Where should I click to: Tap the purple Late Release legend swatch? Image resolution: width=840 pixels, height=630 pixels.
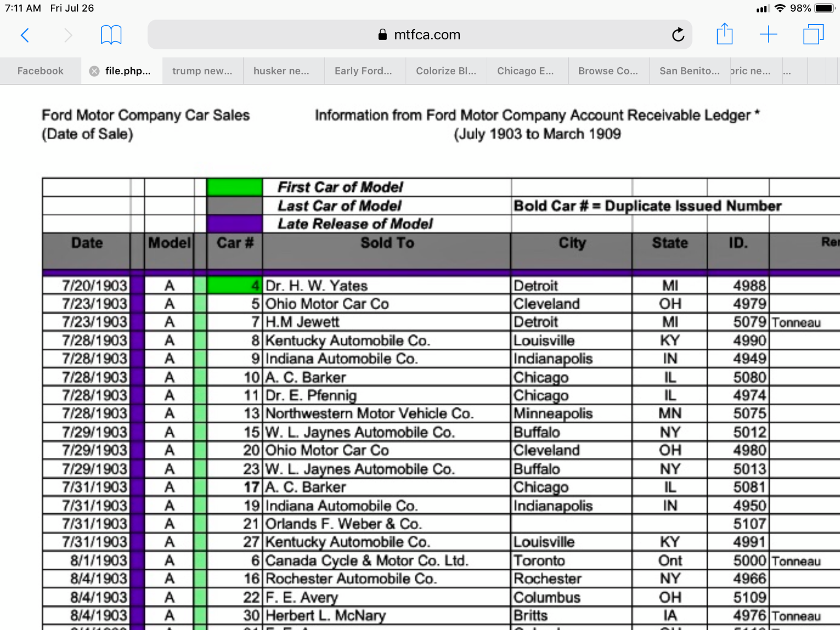[x=235, y=224]
